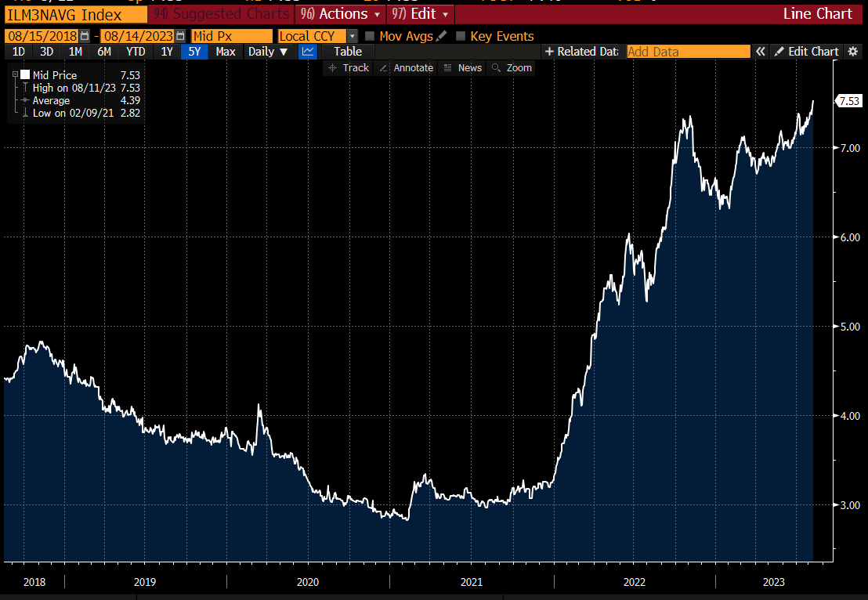Select the 6M time range
Image resolution: width=868 pixels, height=600 pixels.
click(x=104, y=52)
